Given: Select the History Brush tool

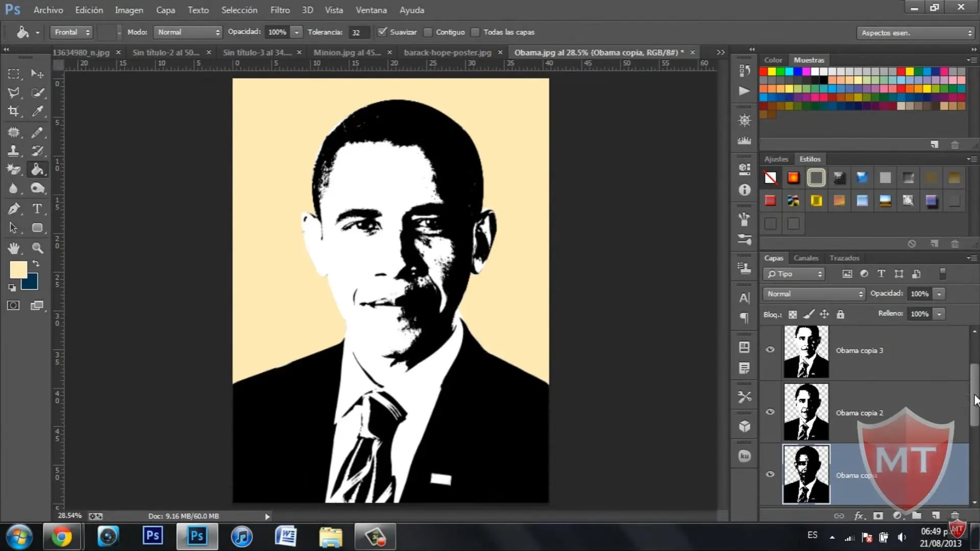Looking at the screenshot, I should (37, 151).
